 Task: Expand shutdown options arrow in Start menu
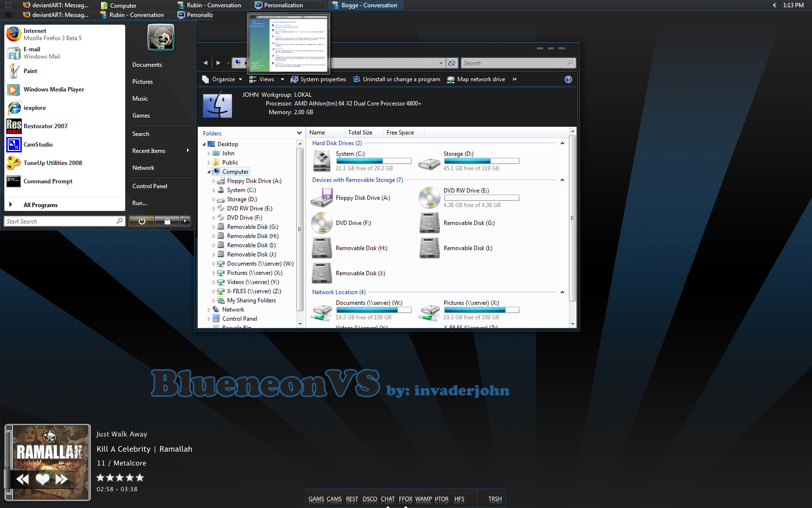[185, 221]
